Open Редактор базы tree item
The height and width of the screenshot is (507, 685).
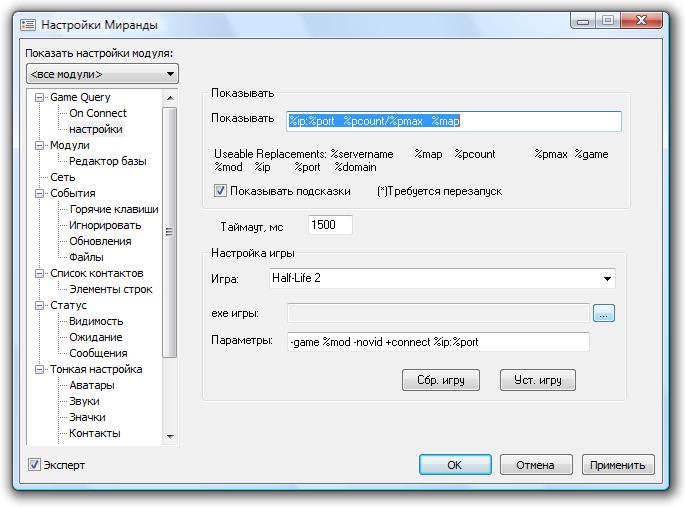tap(107, 161)
